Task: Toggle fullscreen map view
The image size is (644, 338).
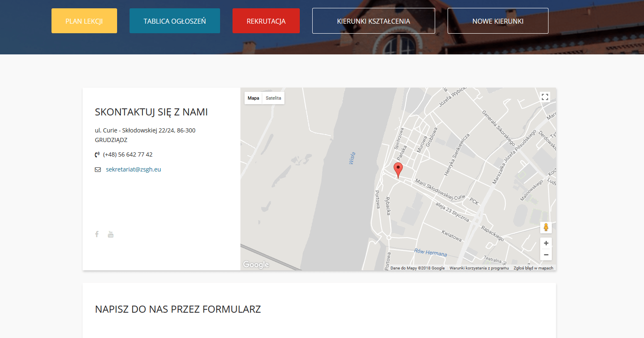Action: (545, 97)
